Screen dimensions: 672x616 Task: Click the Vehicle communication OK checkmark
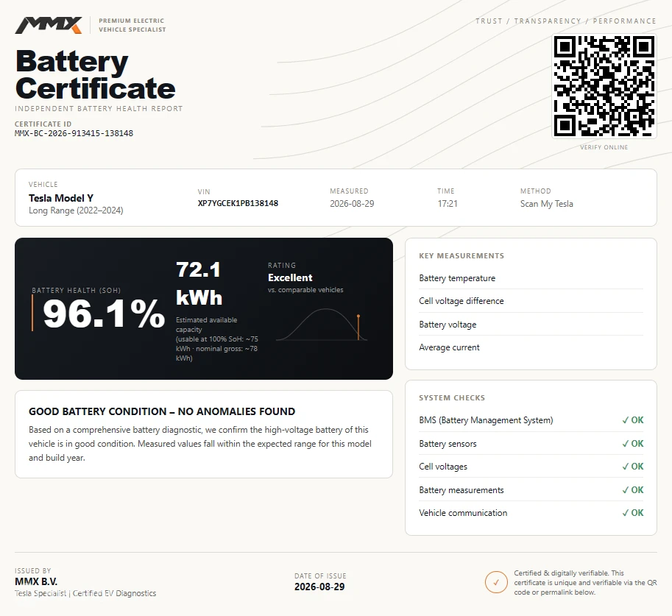pyautogui.click(x=632, y=513)
